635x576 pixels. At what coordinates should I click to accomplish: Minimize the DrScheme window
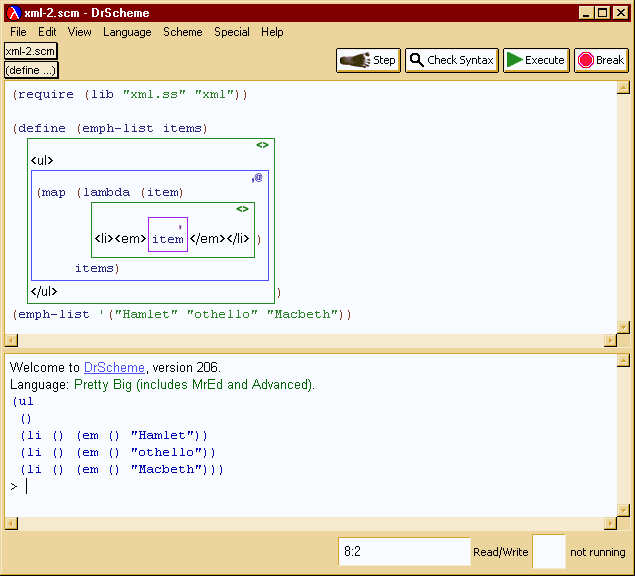point(586,13)
